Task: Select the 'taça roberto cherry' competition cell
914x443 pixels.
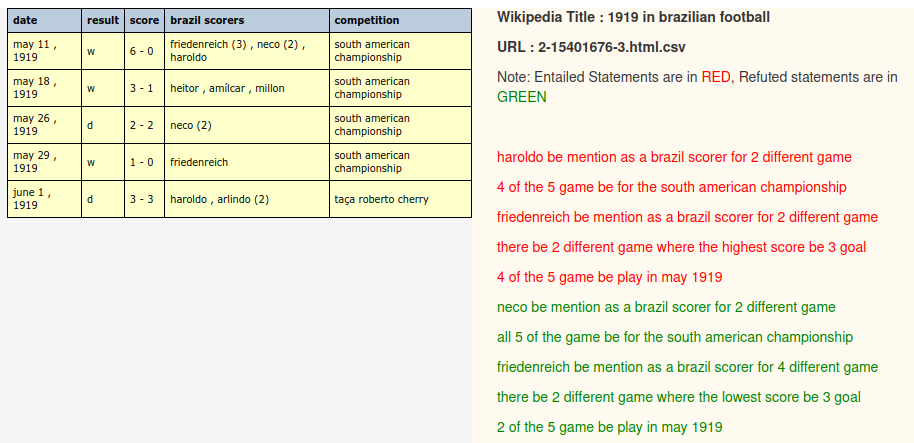Action: pyautogui.click(x=400, y=199)
